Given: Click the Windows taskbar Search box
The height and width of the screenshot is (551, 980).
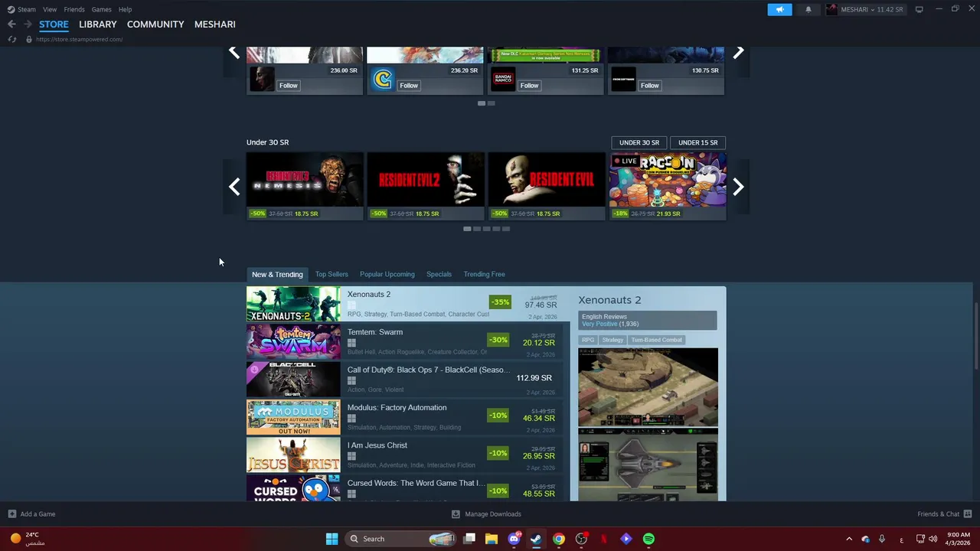Looking at the screenshot, I should point(402,539).
